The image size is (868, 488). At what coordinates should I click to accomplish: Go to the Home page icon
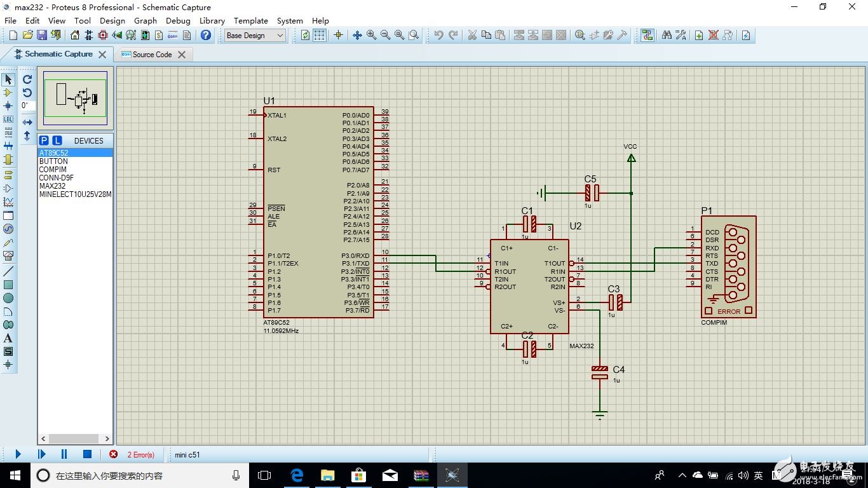click(x=75, y=36)
